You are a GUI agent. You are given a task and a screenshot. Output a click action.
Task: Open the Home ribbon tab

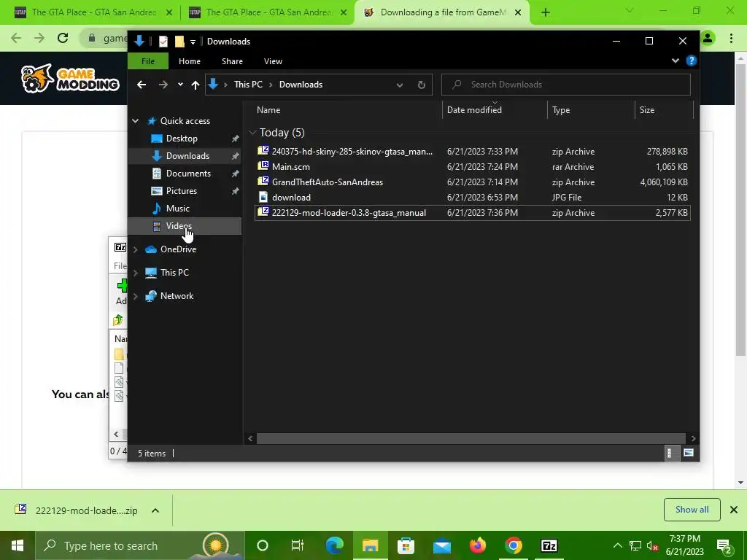(x=189, y=61)
